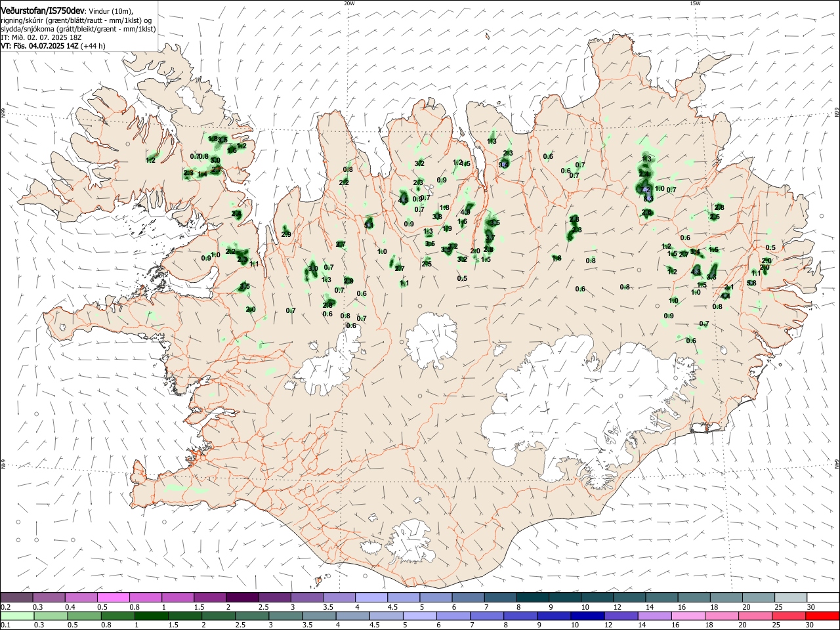840x630 pixels.
Task: Select the lower legend dark green swatch starting at 1
Action: 152,616
